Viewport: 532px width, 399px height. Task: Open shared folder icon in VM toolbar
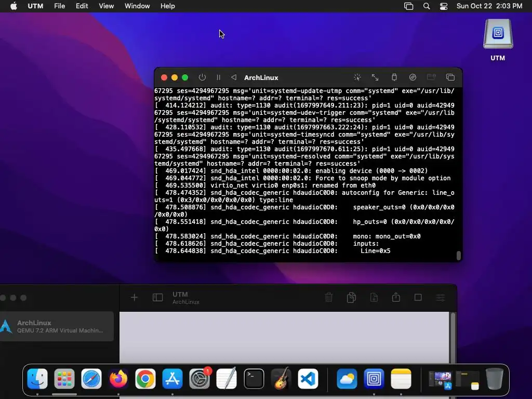click(x=431, y=77)
